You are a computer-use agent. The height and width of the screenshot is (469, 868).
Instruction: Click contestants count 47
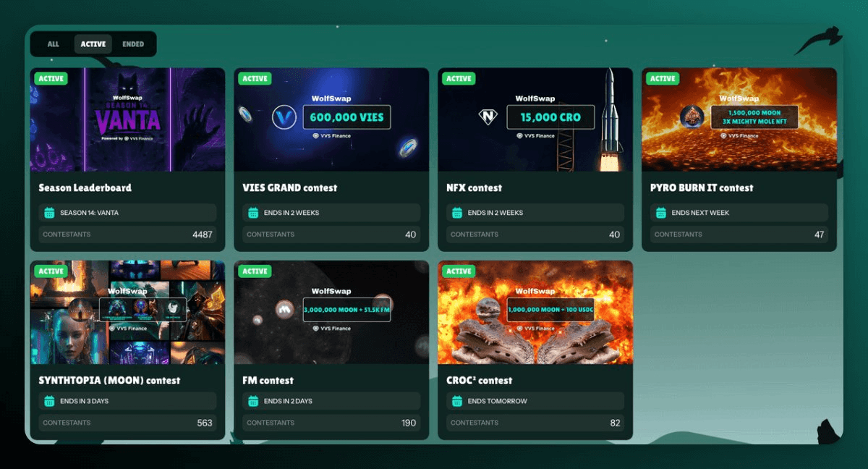[x=819, y=234]
